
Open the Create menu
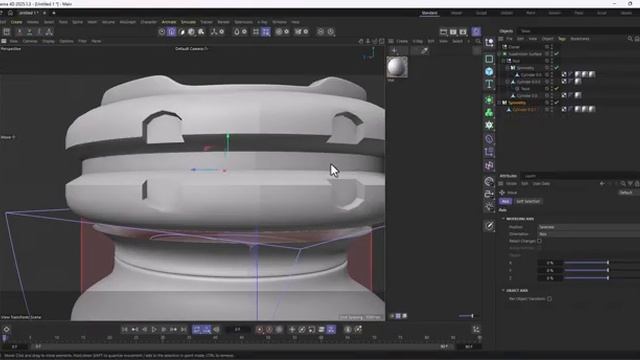[x=17, y=22]
